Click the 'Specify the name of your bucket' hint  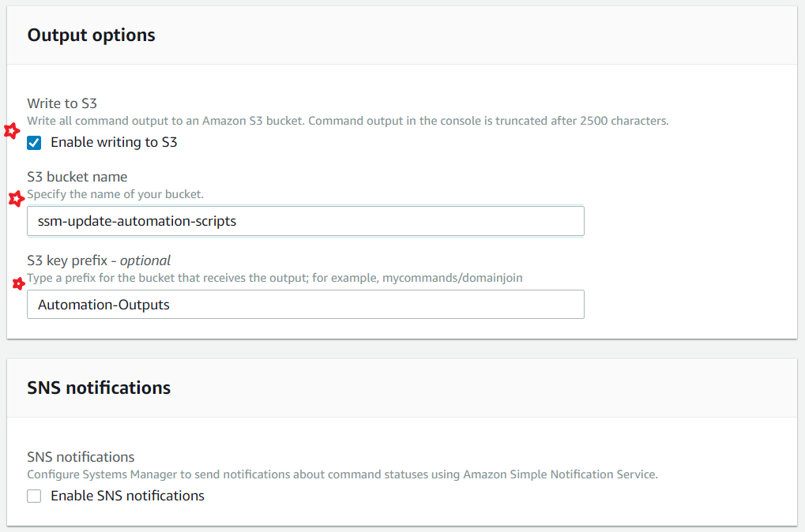(115, 194)
